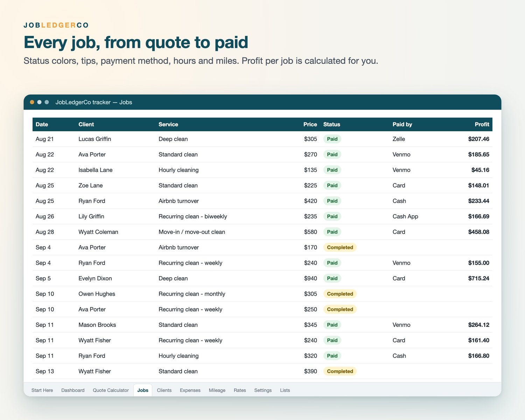Click the white middle window dot

(x=39, y=102)
